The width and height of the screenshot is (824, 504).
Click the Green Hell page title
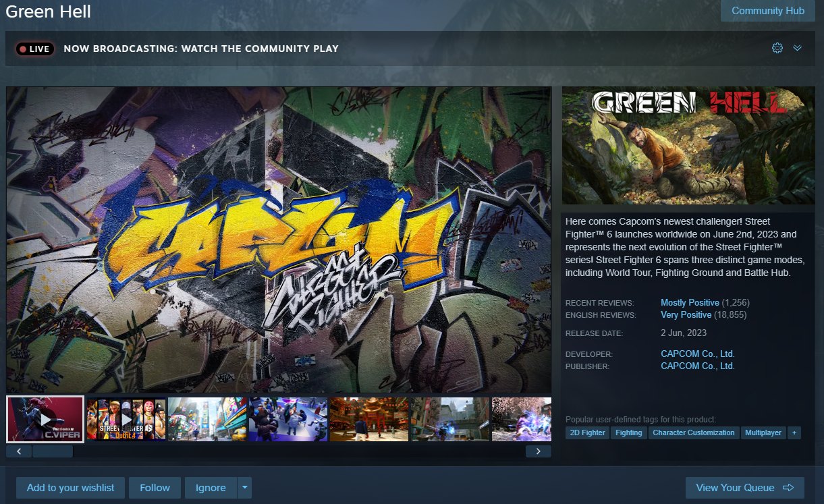48,11
